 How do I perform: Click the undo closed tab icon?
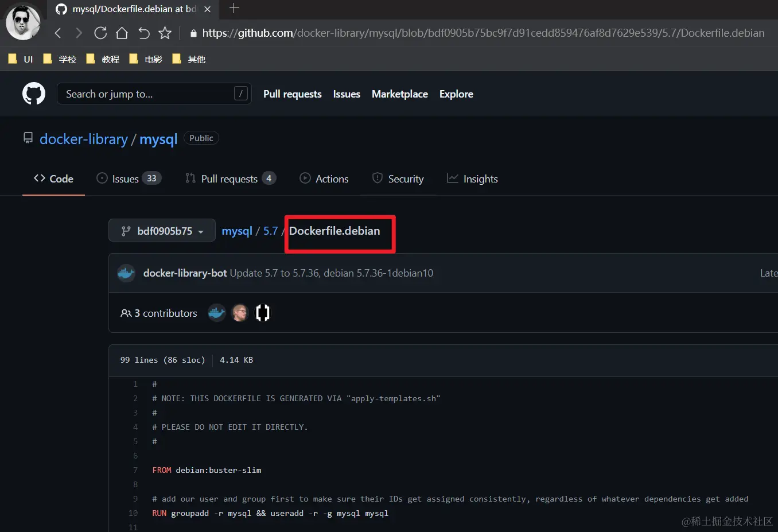click(x=143, y=33)
